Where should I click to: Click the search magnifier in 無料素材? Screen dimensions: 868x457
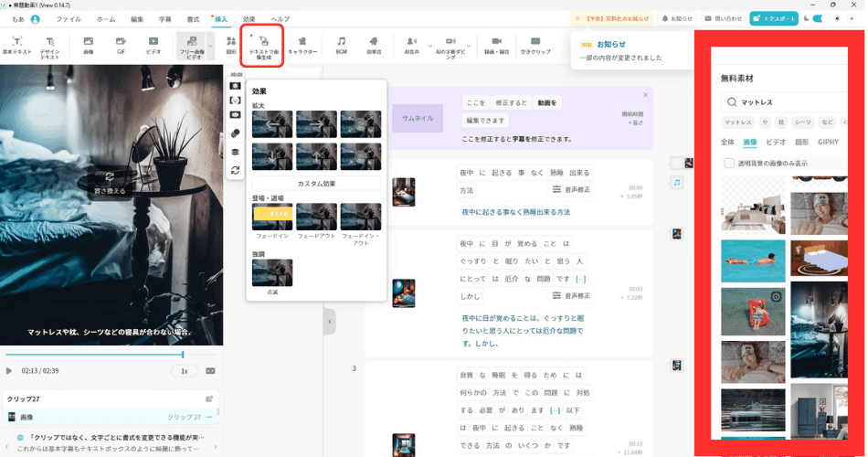[732, 102]
